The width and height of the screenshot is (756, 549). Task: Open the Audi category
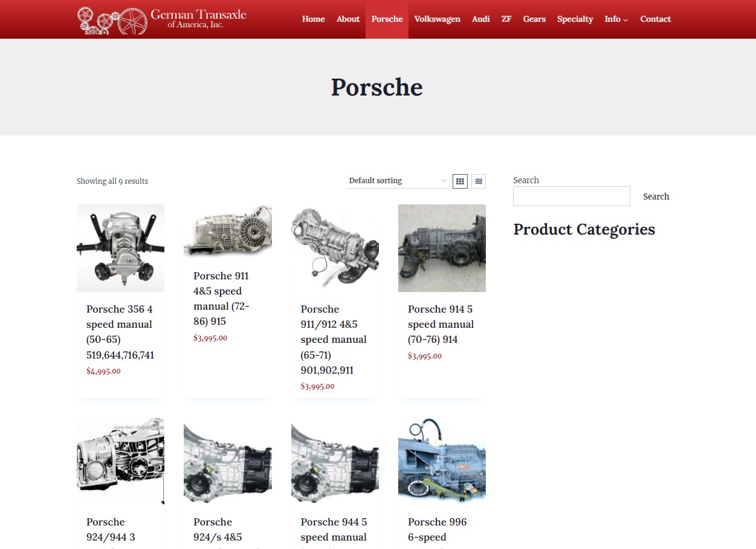click(x=481, y=19)
